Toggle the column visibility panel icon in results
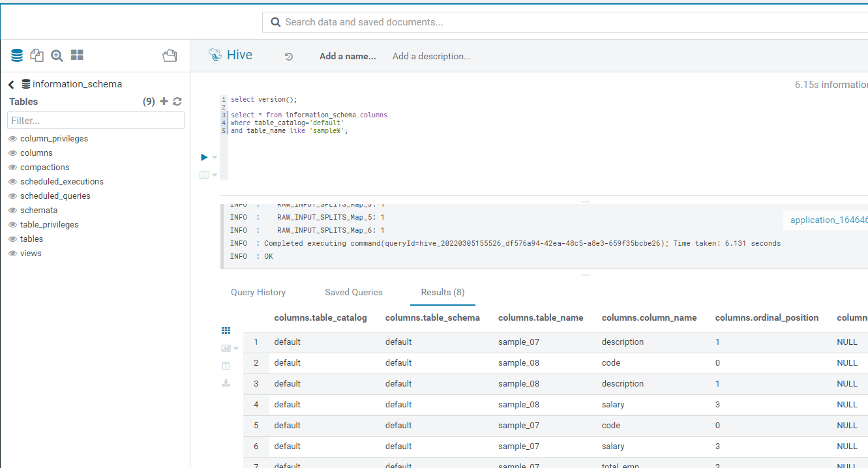 [x=226, y=366]
